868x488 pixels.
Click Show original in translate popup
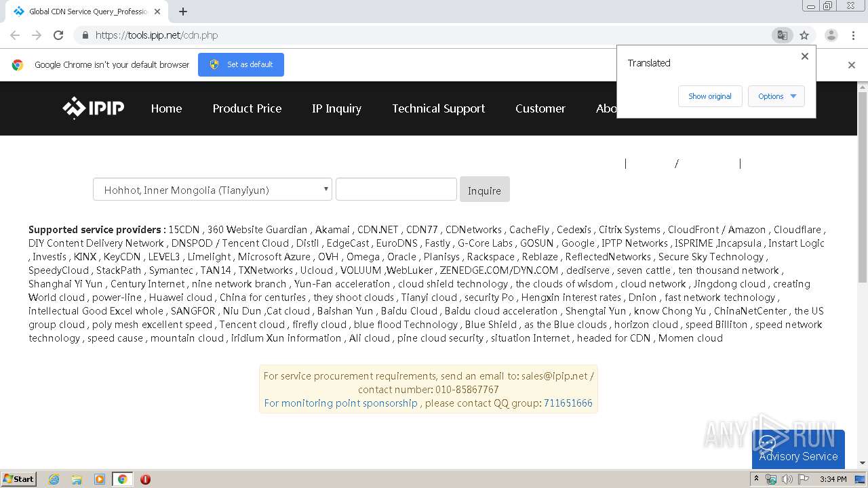(x=710, y=96)
